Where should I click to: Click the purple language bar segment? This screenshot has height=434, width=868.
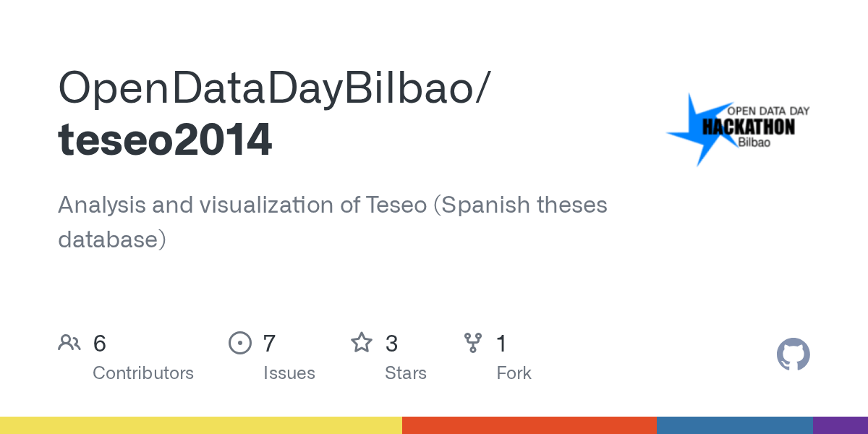(841, 425)
